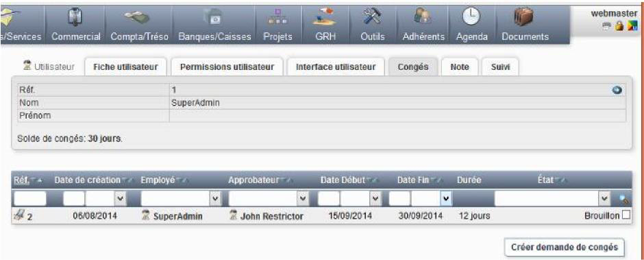Open the Compta/Tréso module menu
Viewport: 644px width, 260px height.
tap(140, 25)
